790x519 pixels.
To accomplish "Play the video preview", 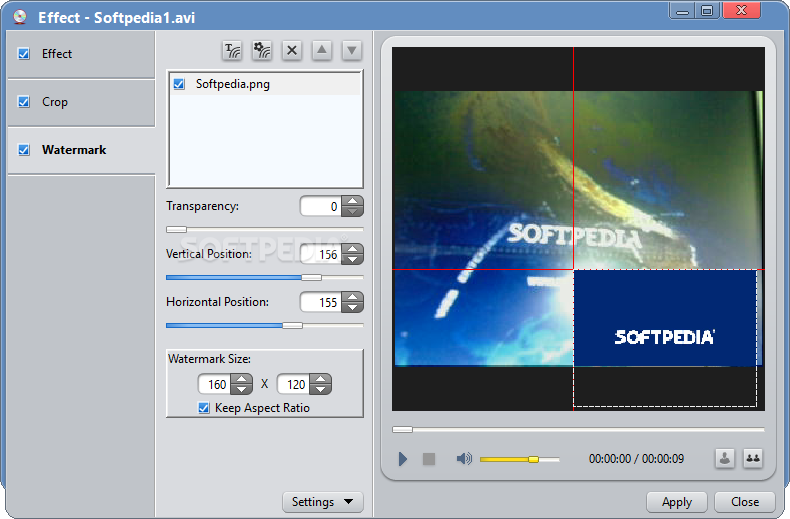I will tap(403, 459).
